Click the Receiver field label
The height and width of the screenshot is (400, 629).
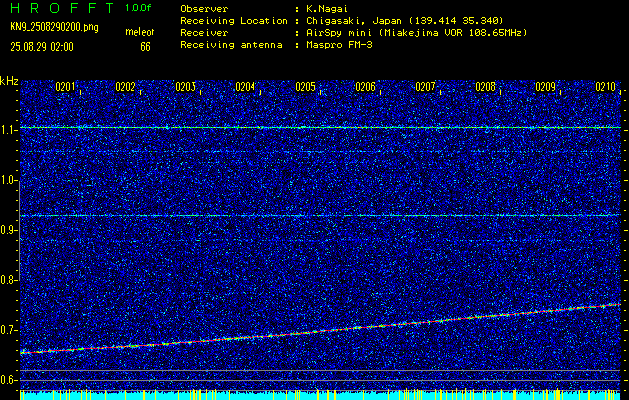coord(204,33)
